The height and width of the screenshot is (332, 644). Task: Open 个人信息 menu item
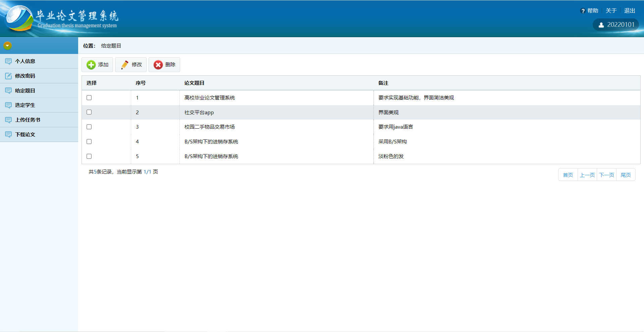[x=39, y=61]
